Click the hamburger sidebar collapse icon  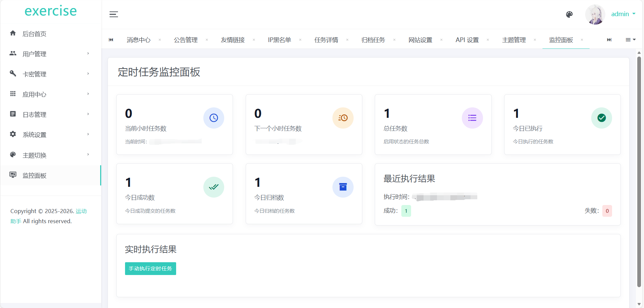[x=114, y=14]
